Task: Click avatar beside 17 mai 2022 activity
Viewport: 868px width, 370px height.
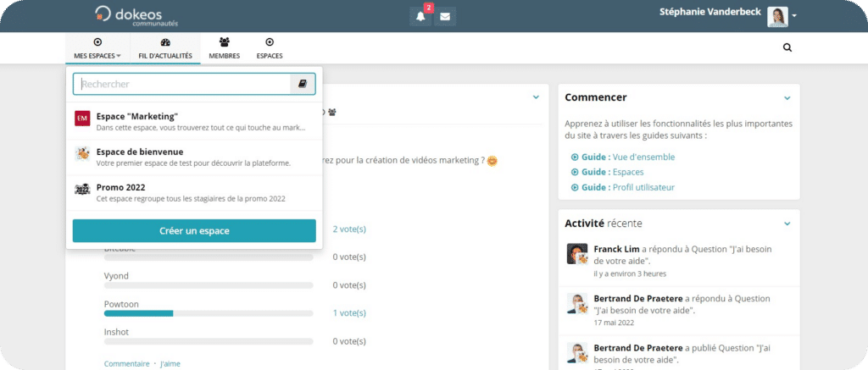Action: click(576, 303)
